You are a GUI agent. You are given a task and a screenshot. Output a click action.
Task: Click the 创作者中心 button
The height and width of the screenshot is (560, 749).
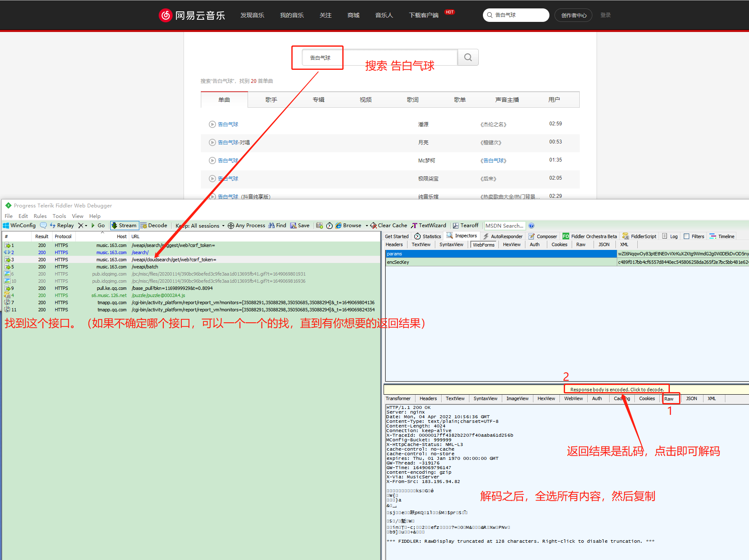point(573,15)
